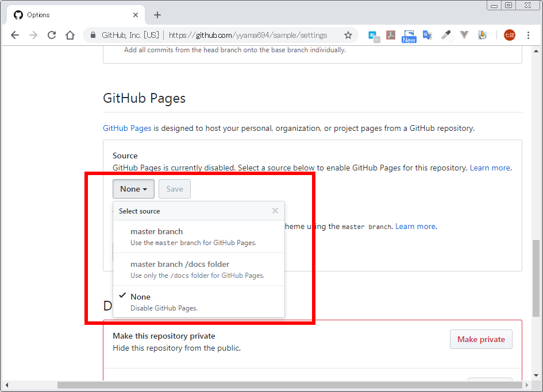Open the PDF extension icon

click(391, 35)
